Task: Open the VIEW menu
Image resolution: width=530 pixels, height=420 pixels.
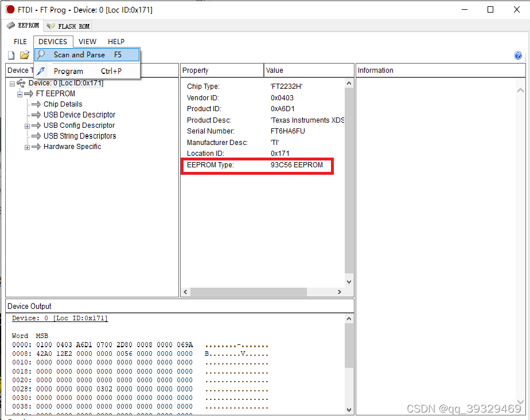Action: [x=88, y=41]
